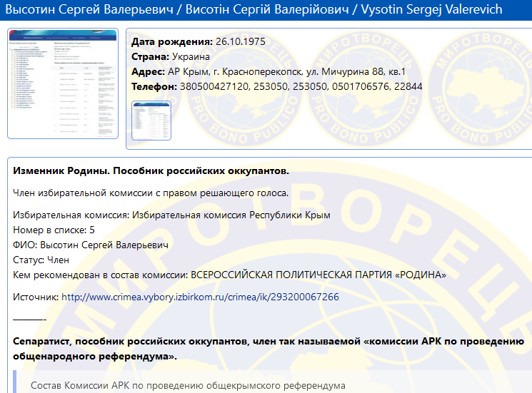Click line 'Член избирательной комиссии с правом решающего голоса'
Viewport: 532px width, 393px height.
click(151, 193)
